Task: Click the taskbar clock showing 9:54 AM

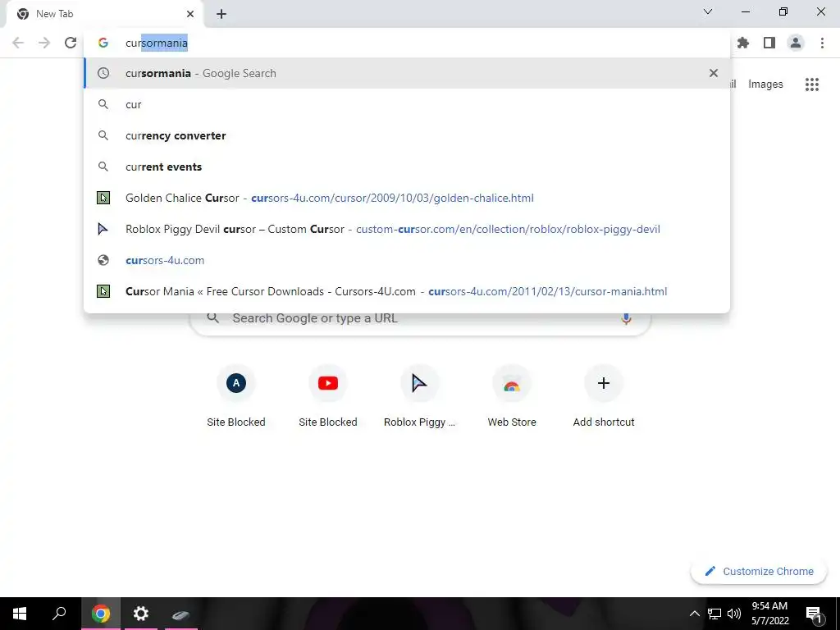Action: click(769, 614)
